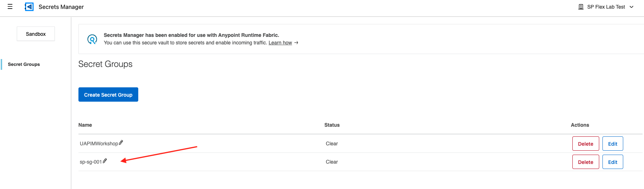This screenshot has height=189, width=644.
Task: Click the Runtime Fabric info banner icon
Action: point(92,39)
